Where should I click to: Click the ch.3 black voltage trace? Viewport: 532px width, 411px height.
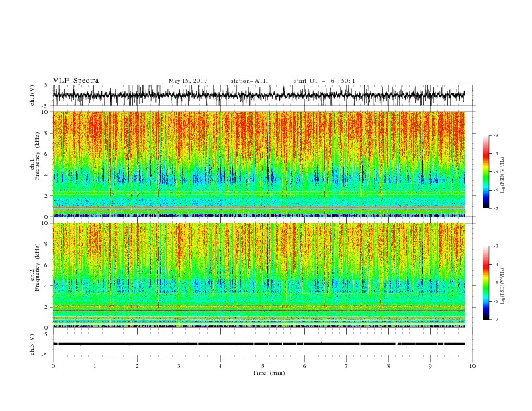(x=259, y=344)
